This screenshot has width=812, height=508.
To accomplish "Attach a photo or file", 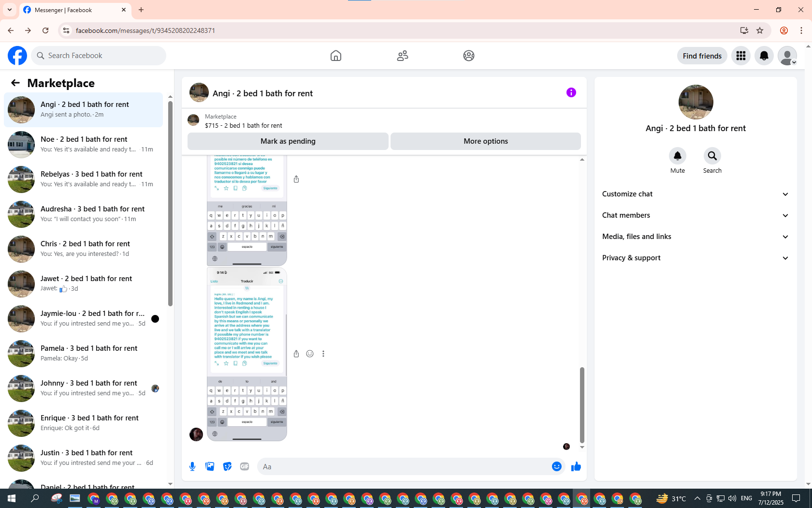I will click(210, 466).
